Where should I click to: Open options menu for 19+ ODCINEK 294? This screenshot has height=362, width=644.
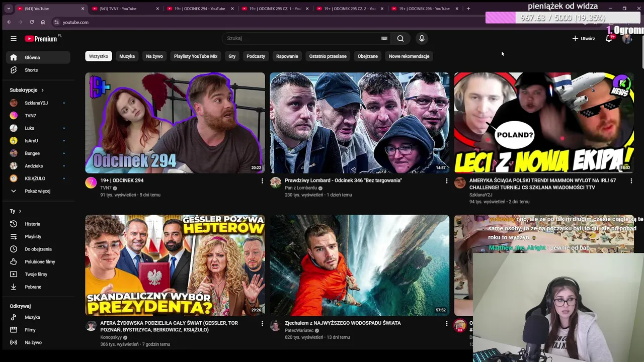coord(262,181)
